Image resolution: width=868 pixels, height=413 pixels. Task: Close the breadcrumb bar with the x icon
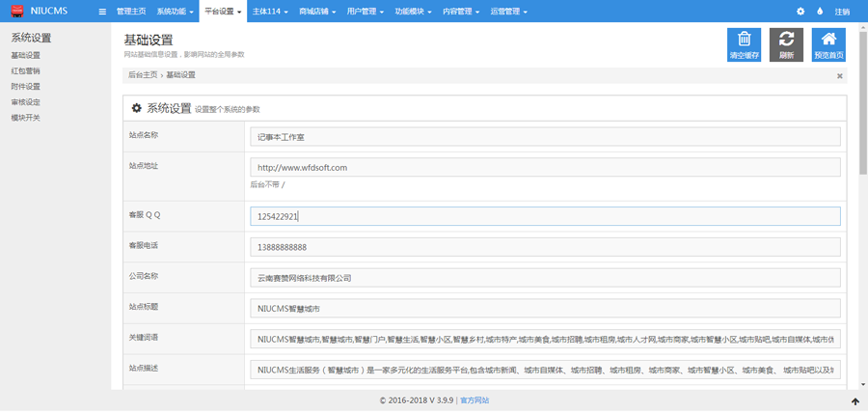click(839, 76)
